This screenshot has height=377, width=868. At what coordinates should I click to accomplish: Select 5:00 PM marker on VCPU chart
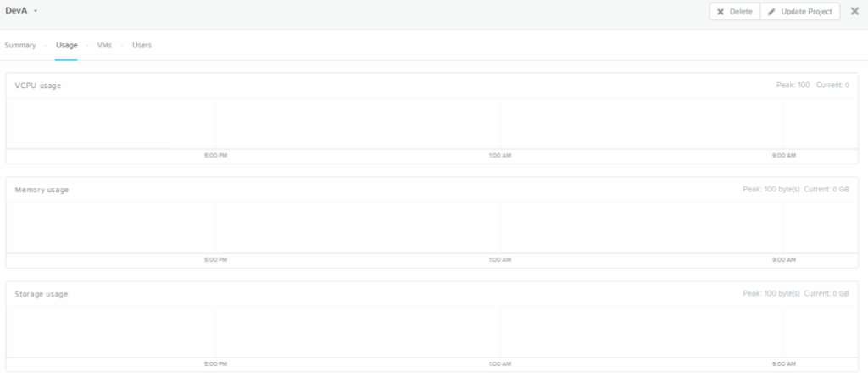coord(215,156)
